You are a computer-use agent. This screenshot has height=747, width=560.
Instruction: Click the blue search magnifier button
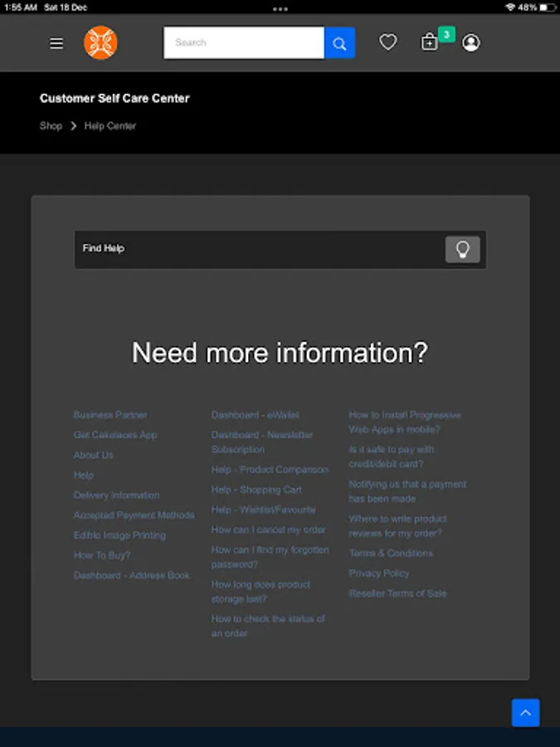pyautogui.click(x=339, y=43)
